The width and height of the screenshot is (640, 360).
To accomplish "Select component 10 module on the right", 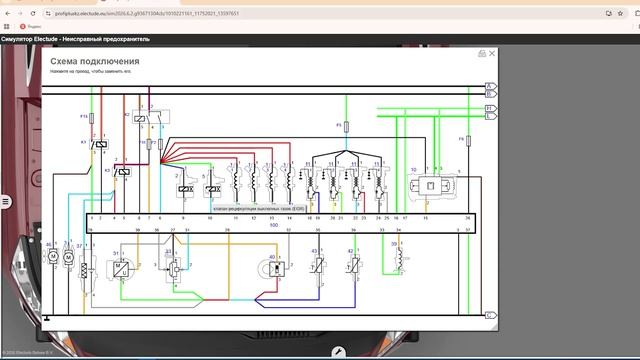I will pyautogui.click(x=432, y=186).
